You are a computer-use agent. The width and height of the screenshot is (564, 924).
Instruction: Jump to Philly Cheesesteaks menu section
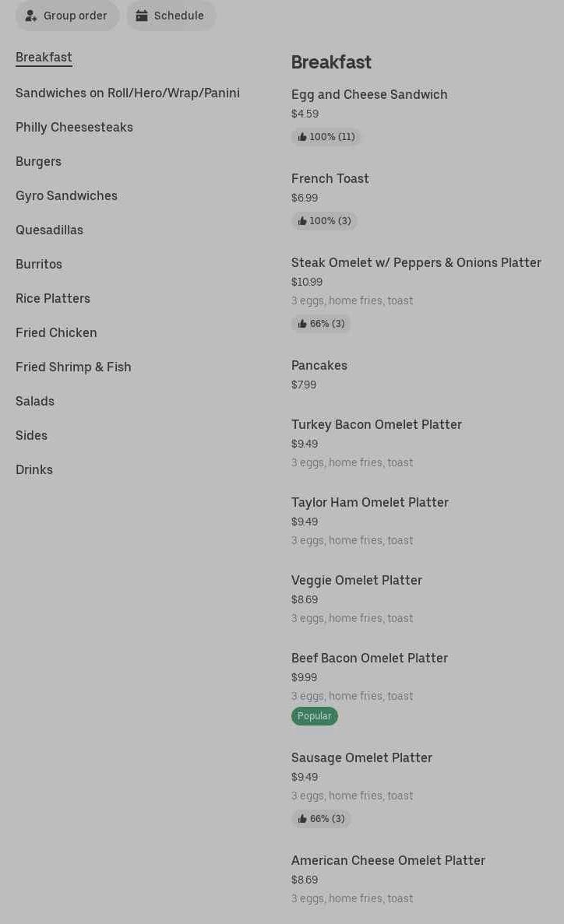[74, 127]
